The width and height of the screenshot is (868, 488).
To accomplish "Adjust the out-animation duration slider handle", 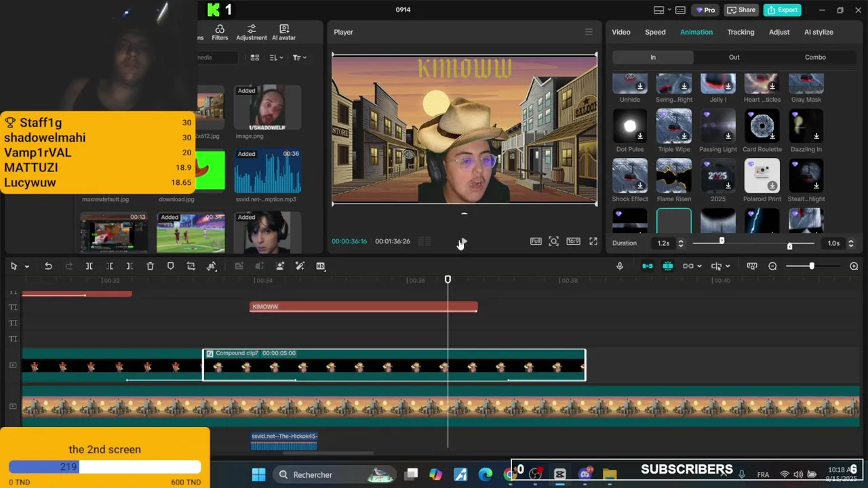I will pyautogui.click(x=789, y=246).
